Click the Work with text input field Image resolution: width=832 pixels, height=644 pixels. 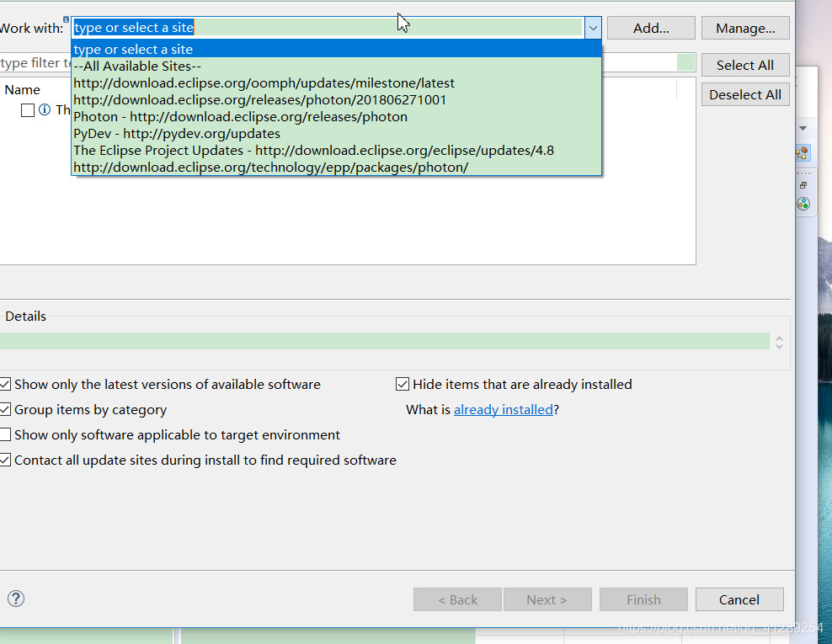coord(328,28)
